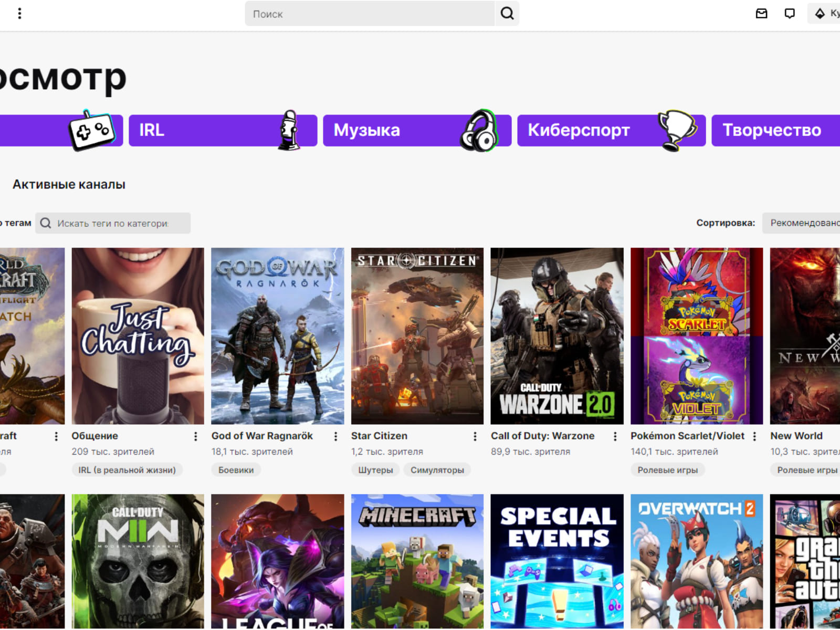Screen dimensions: 840x630
Task: Click the search magnifier button
Action: point(507,14)
